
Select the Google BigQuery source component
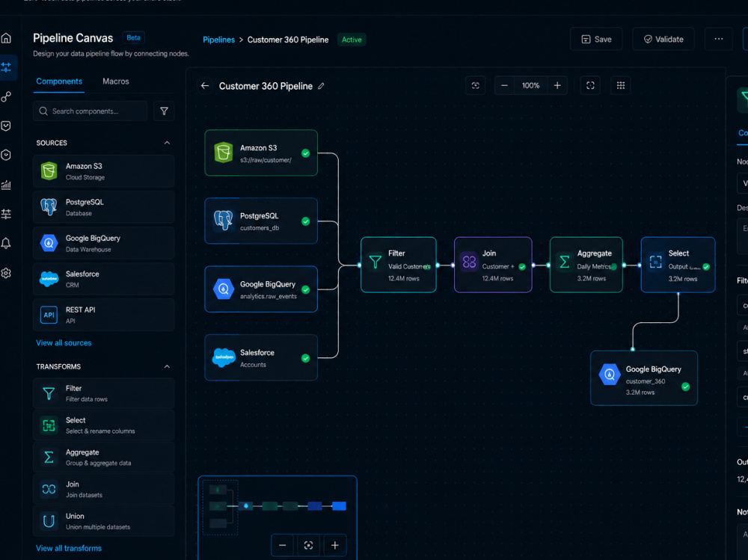pos(103,243)
